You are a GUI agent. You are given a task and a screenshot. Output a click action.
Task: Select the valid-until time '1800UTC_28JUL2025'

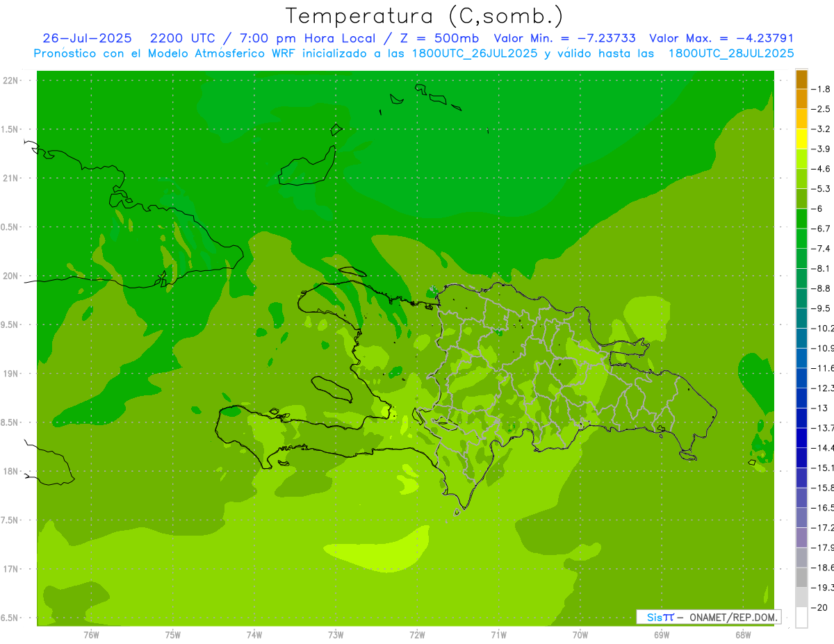click(x=731, y=53)
